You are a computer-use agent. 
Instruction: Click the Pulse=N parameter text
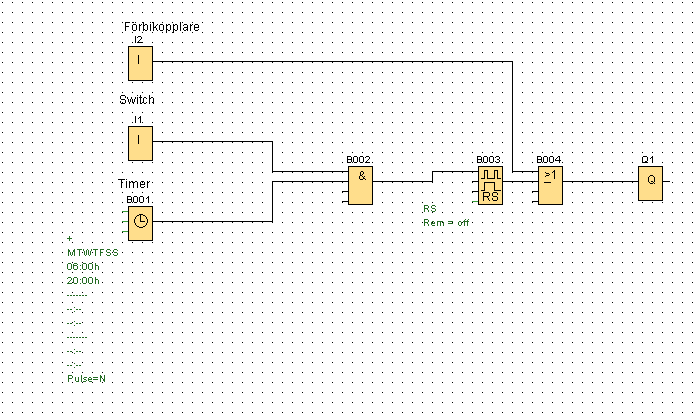point(87,379)
